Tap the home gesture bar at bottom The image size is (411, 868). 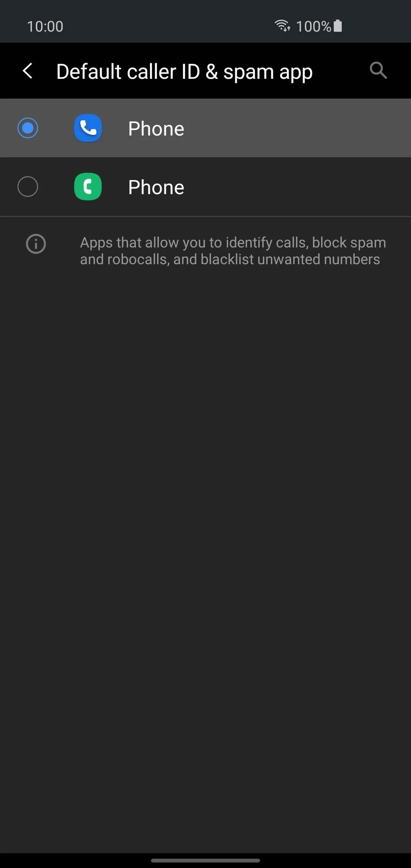click(x=205, y=860)
